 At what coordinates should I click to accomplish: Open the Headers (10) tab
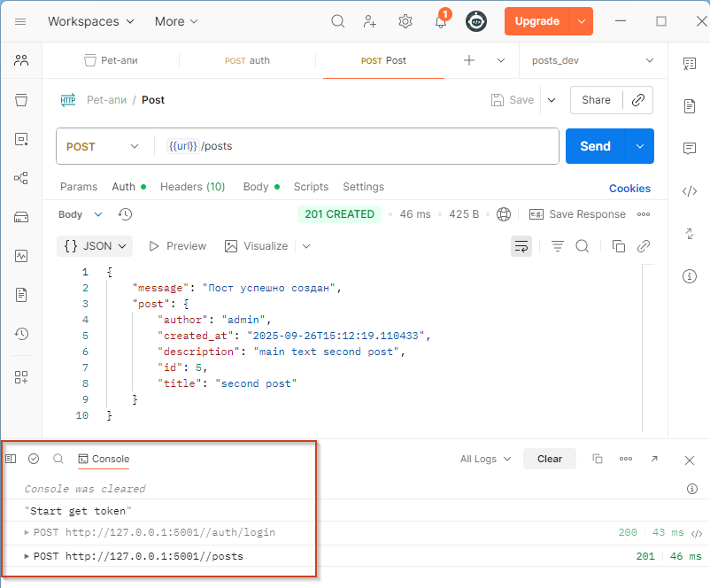coord(192,187)
